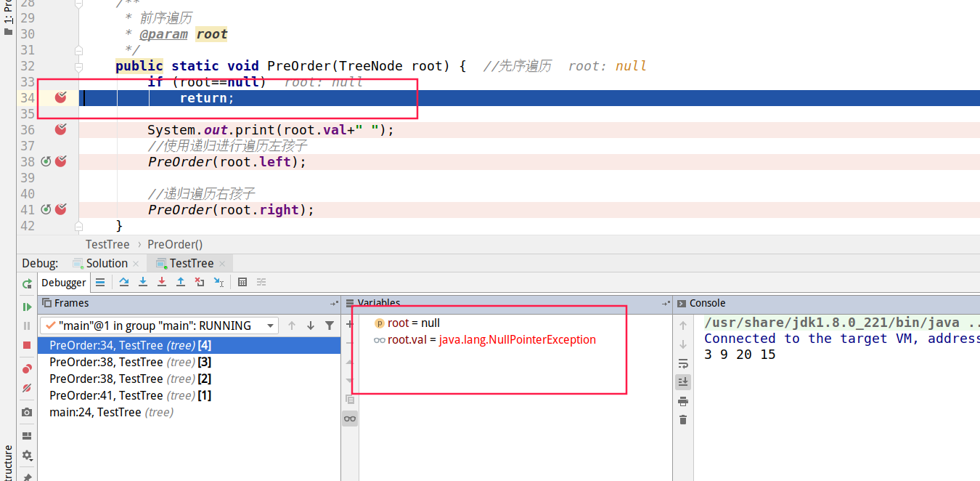
Task: Drop the current frame
Action: click(200, 282)
